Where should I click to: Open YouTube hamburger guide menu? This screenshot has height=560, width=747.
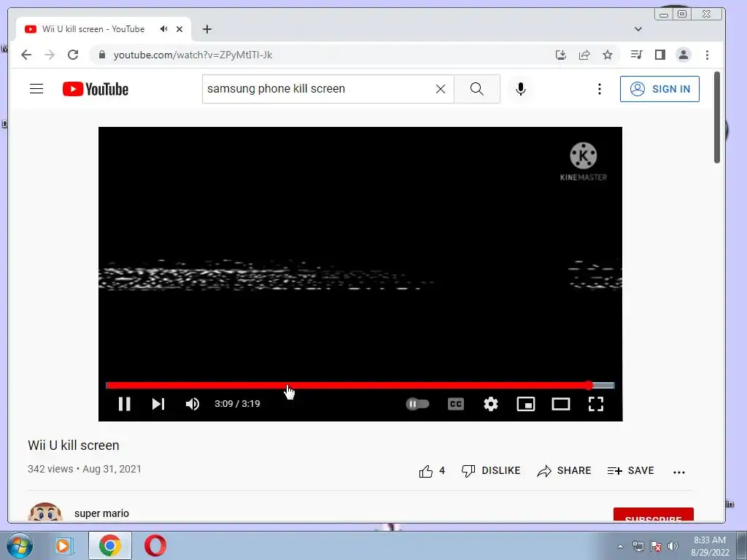pos(36,89)
